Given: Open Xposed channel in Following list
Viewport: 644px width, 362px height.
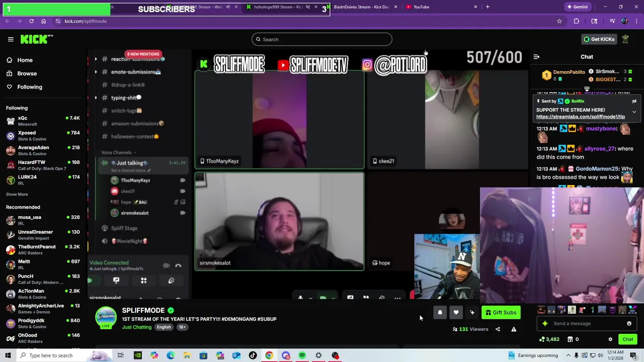Looking at the screenshot, I should click(43, 136).
